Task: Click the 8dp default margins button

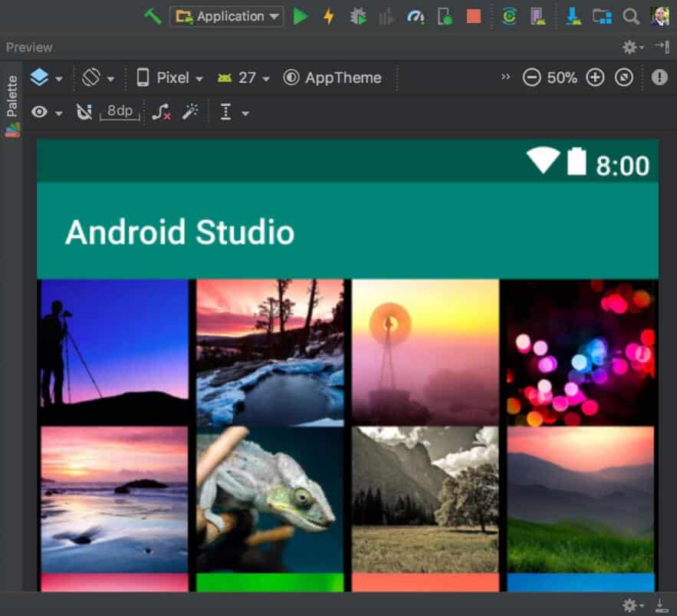Action: tap(120, 112)
